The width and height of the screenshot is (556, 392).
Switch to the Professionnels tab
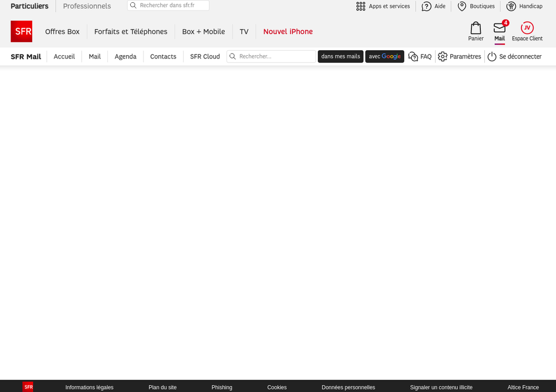point(86,6)
